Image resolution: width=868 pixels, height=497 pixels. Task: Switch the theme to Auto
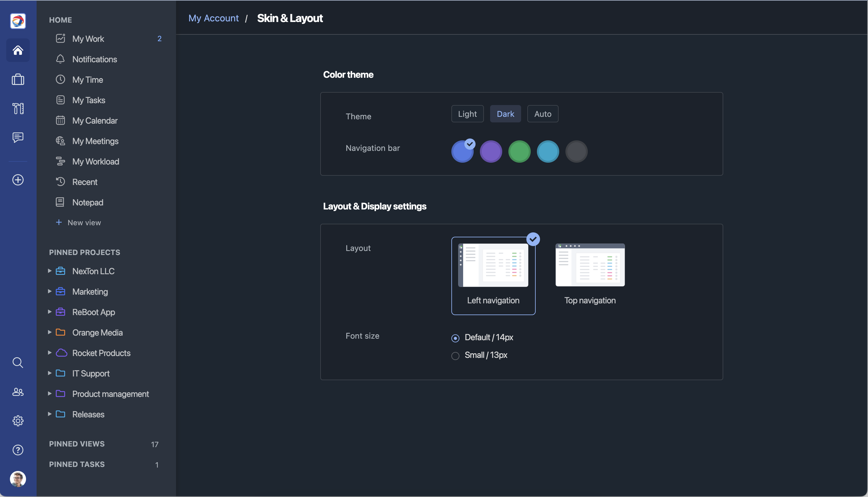pyautogui.click(x=542, y=114)
